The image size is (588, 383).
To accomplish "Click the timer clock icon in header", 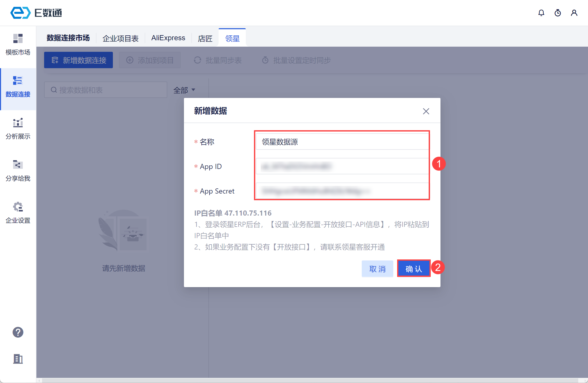I will point(557,13).
